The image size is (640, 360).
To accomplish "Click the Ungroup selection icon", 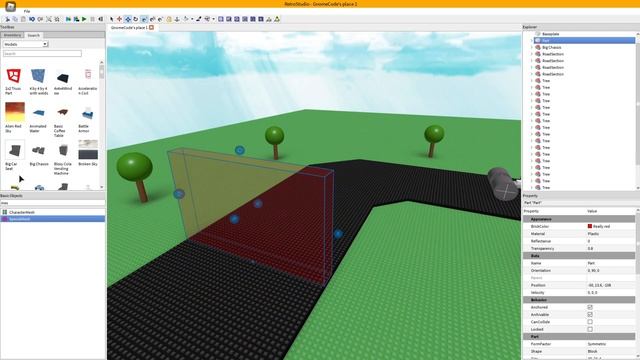I will [57, 19].
